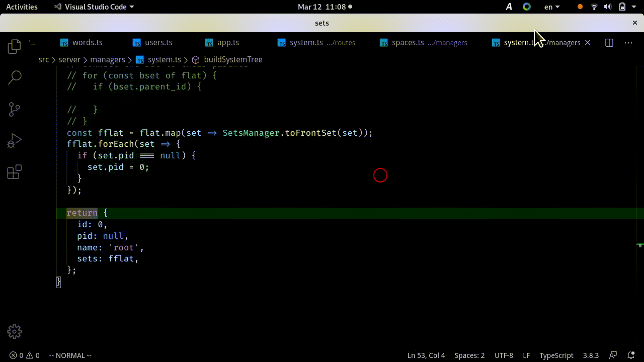The height and width of the screenshot is (362, 644).
Task: Open the Explorer view in activity bar
Action: [15, 47]
